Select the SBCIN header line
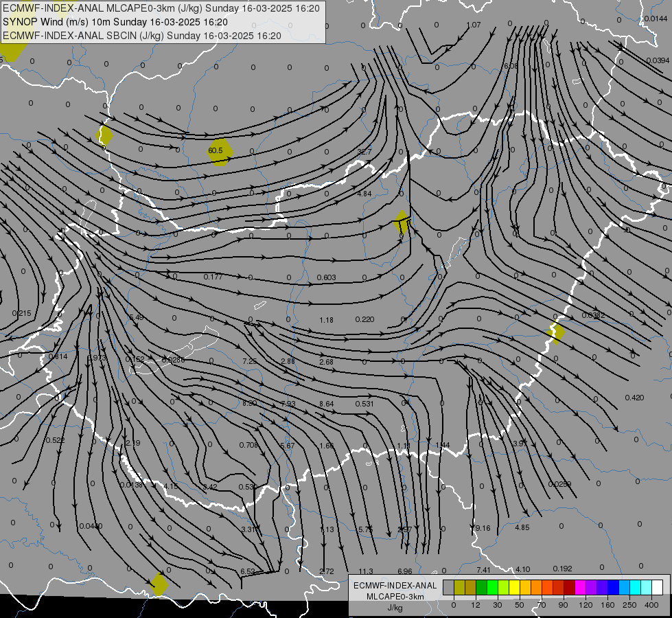Image resolution: width=672 pixels, height=618 pixels. pyautogui.click(x=142, y=36)
